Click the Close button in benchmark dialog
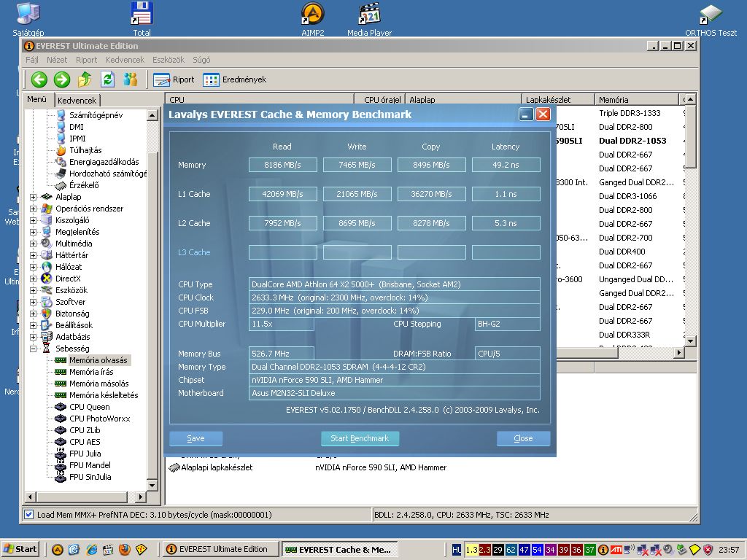747x560 pixels. (x=523, y=438)
